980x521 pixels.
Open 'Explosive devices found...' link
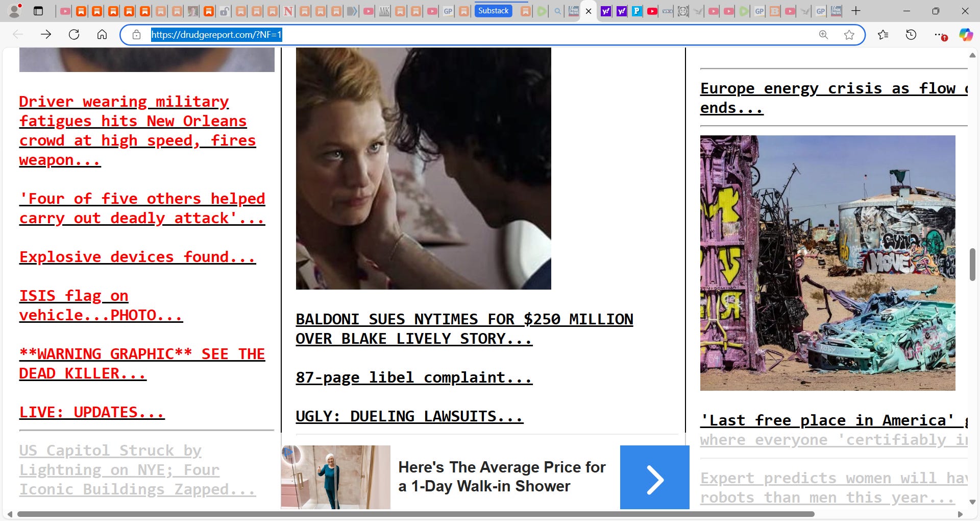click(x=137, y=257)
